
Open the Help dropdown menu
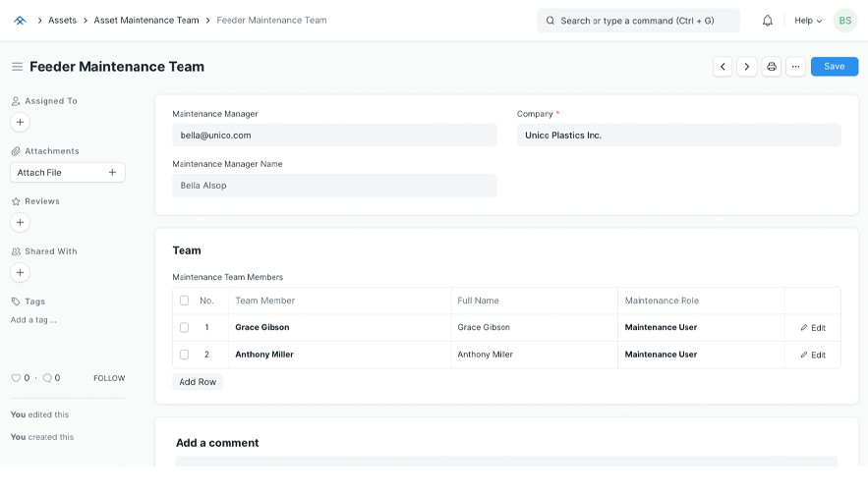tap(808, 21)
